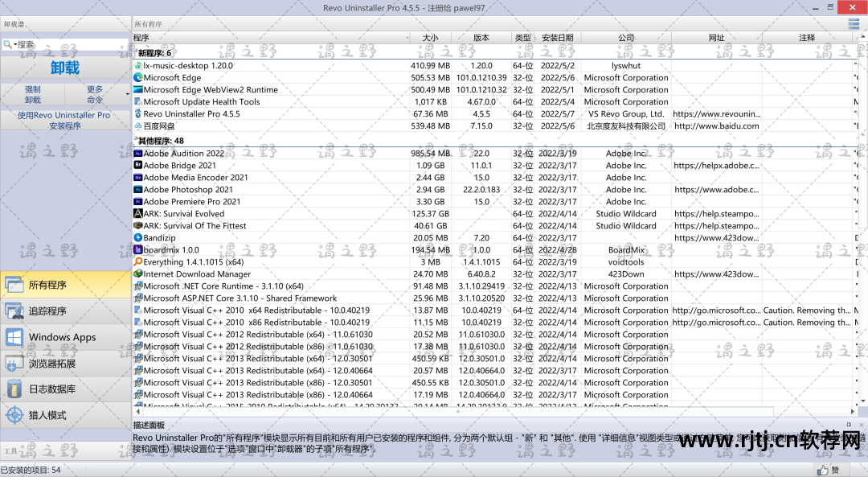This screenshot has height=477, width=868.
Task: Click the 已安装的项目: 54 status text
Action: [x=31, y=470]
